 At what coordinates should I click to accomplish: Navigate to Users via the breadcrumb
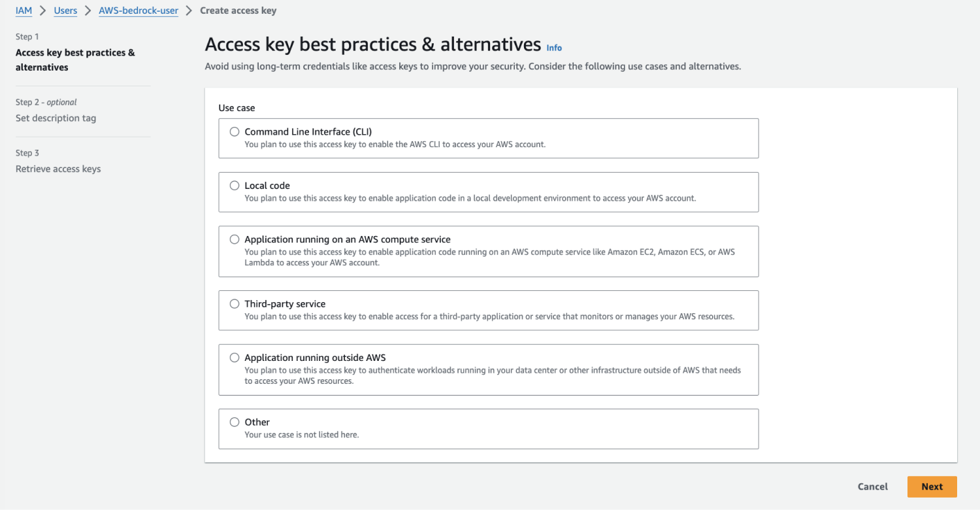pos(65,10)
